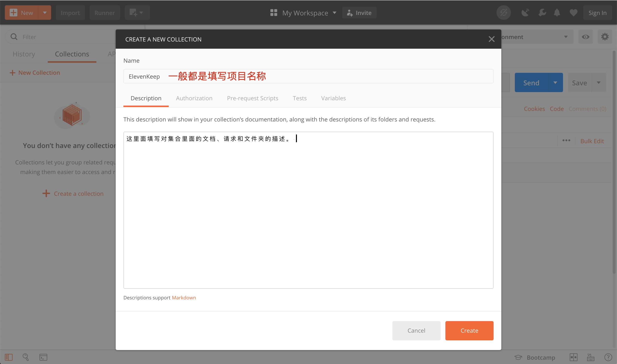Open the environment selector dropdown
The image size is (617, 364).
[x=537, y=37]
